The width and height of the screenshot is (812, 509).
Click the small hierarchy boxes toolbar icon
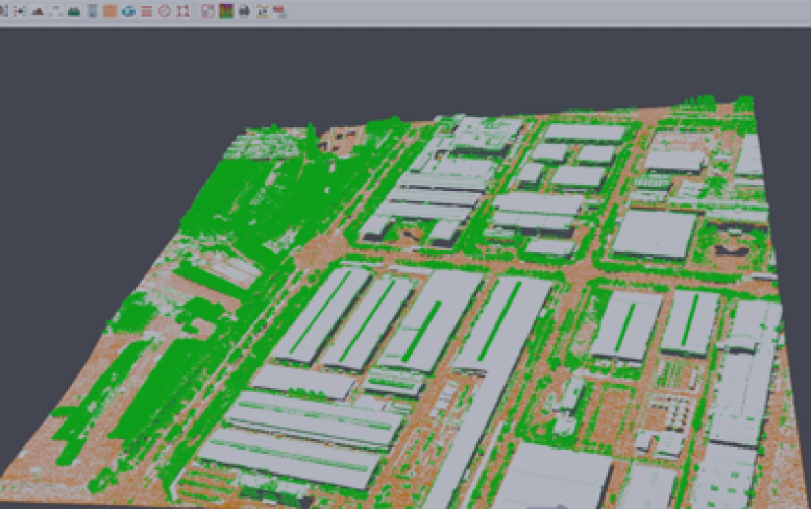pyautogui.click(x=55, y=12)
